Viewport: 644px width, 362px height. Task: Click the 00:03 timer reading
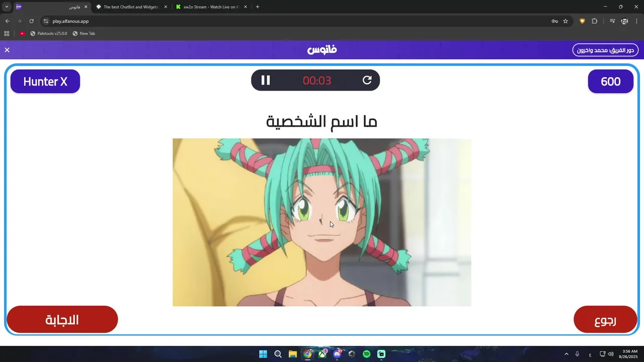(317, 80)
